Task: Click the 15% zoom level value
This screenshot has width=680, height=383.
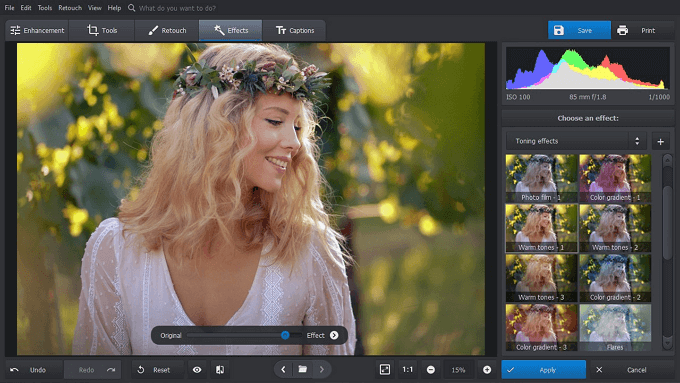Action: (458, 370)
